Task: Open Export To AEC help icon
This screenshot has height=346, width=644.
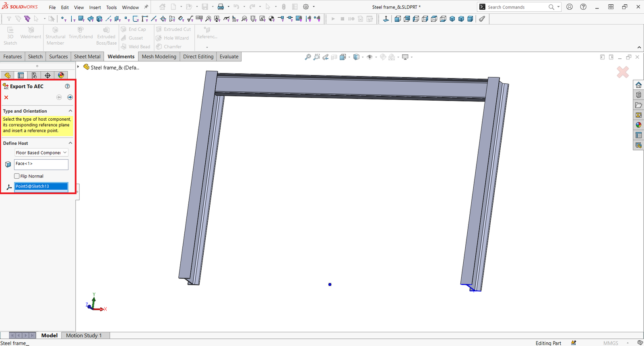Action: [68, 86]
